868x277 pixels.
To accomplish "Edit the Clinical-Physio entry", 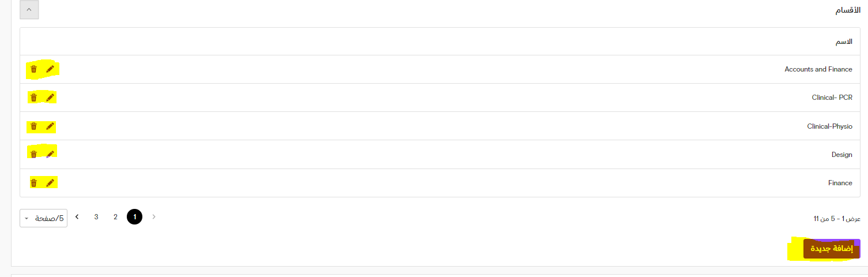I will click(x=50, y=126).
